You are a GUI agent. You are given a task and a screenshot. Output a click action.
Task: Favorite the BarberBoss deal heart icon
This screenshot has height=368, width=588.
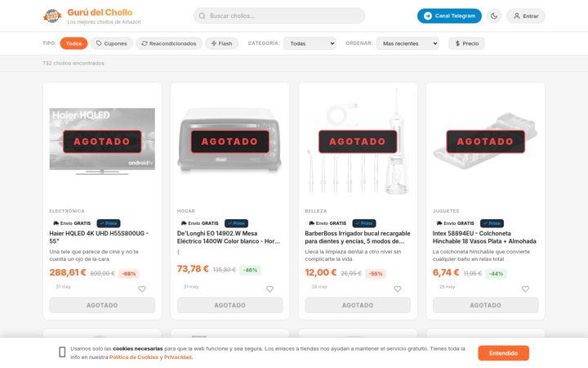[398, 289]
